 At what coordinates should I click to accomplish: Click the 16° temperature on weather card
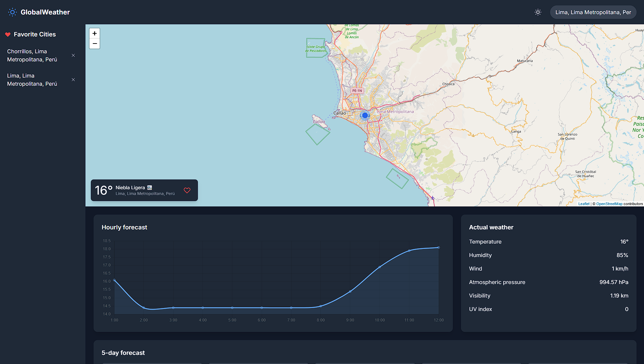click(x=103, y=190)
